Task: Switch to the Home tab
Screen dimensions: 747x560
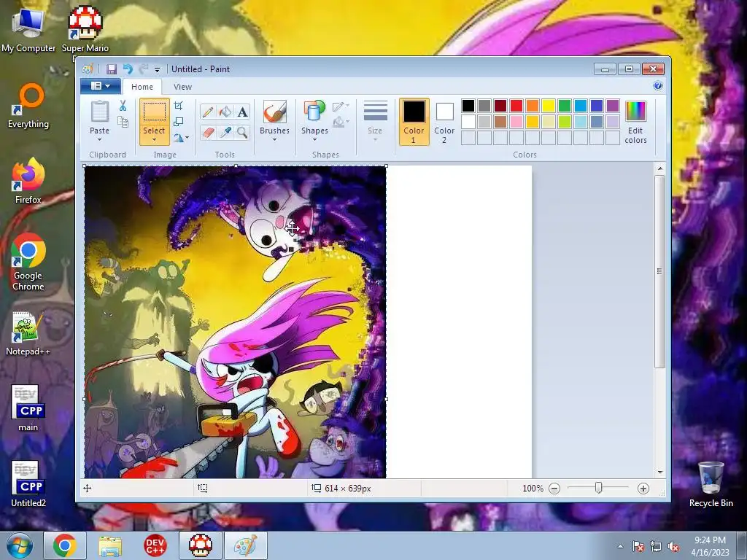Action: pos(142,87)
